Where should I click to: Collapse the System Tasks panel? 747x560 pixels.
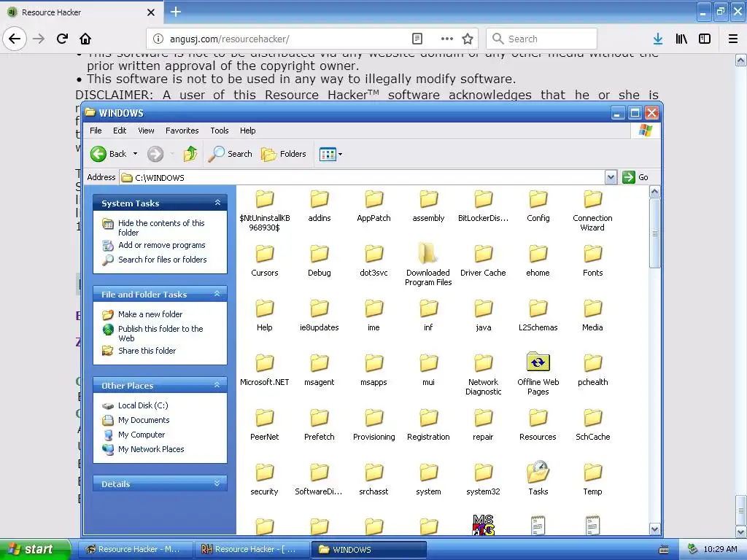coord(217,203)
